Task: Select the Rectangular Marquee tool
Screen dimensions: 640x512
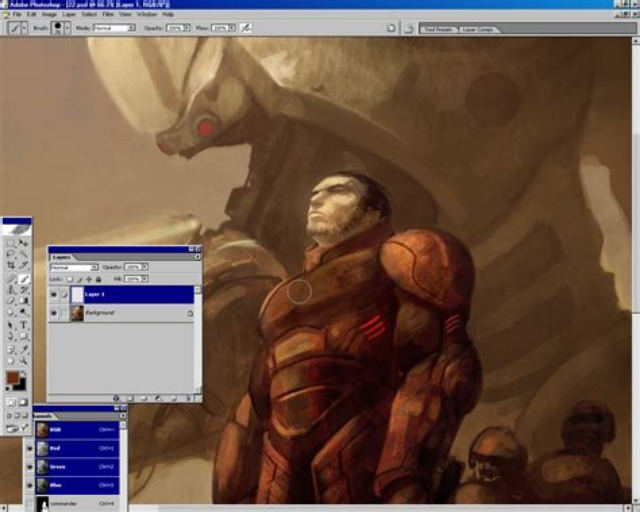Action: 11,244
